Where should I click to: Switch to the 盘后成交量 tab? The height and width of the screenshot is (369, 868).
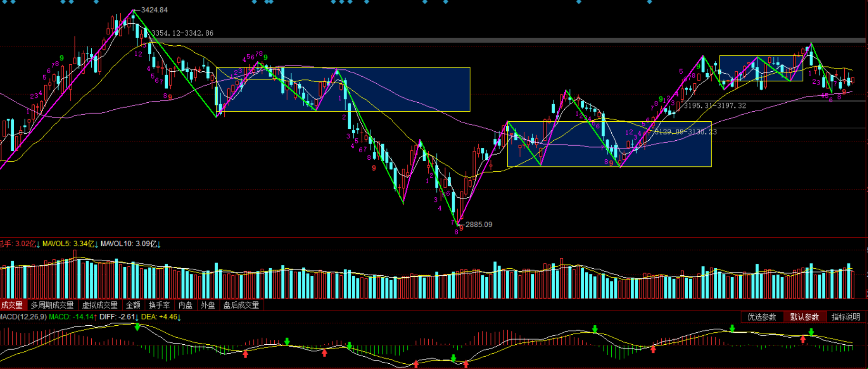point(241,305)
